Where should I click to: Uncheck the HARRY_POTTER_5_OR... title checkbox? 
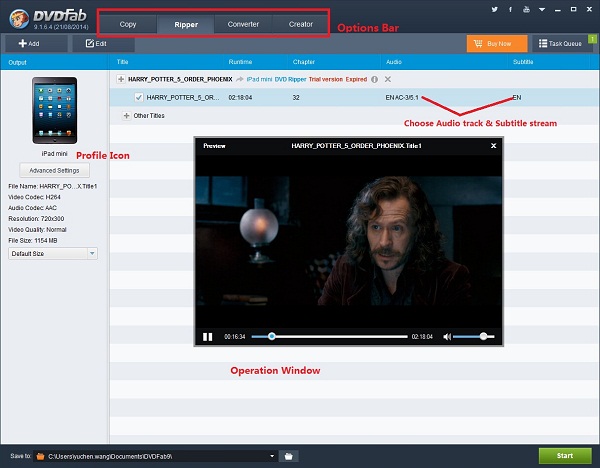pyautogui.click(x=139, y=98)
